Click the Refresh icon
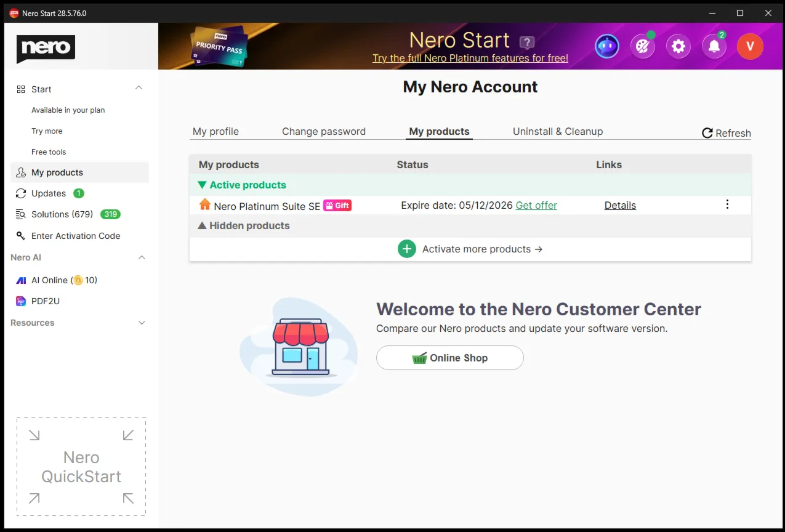The image size is (785, 532). point(707,133)
